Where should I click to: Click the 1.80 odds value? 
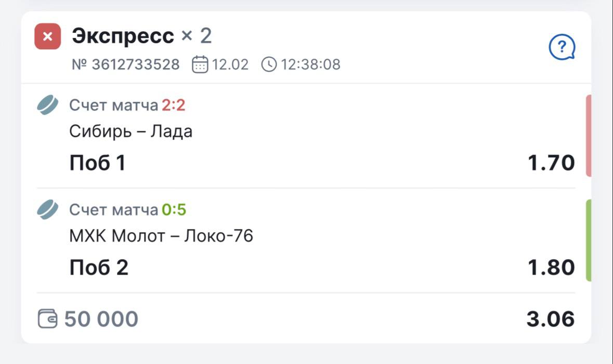[551, 268]
